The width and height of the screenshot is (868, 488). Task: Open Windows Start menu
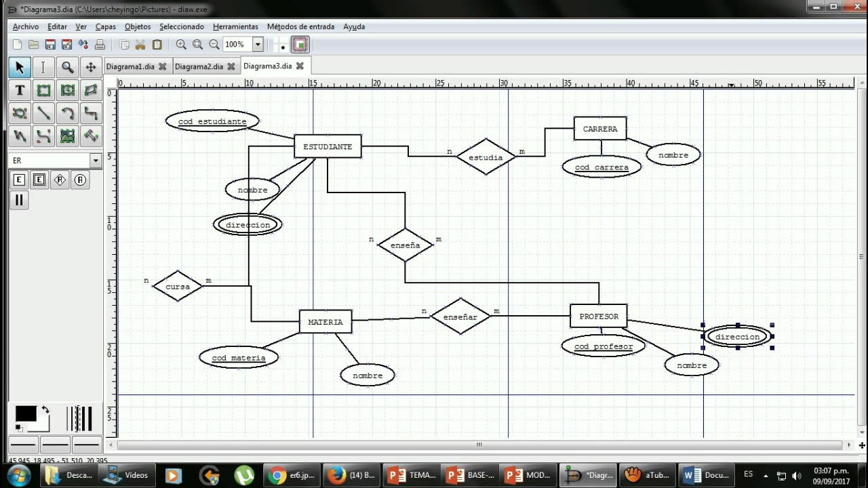[x=18, y=475]
